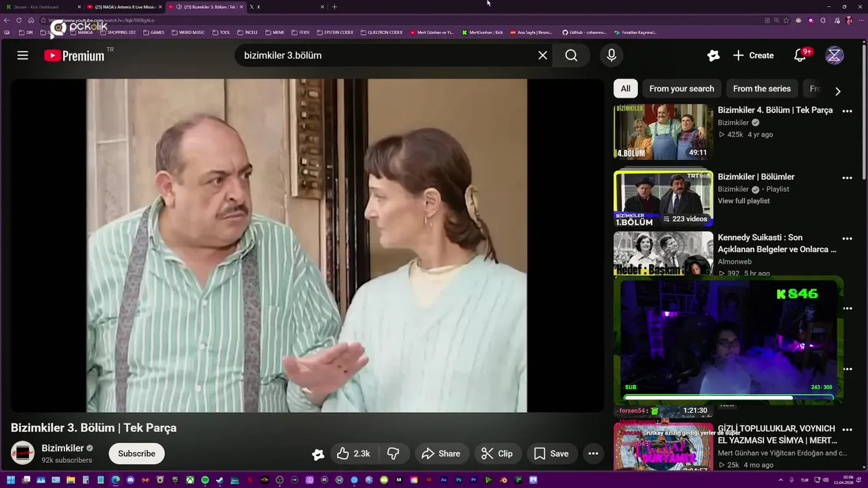The width and height of the screenshot is (868, 488).
Task: Show more filter chips with the arrow
Action: pyautogui.click(x=837, y=91)
